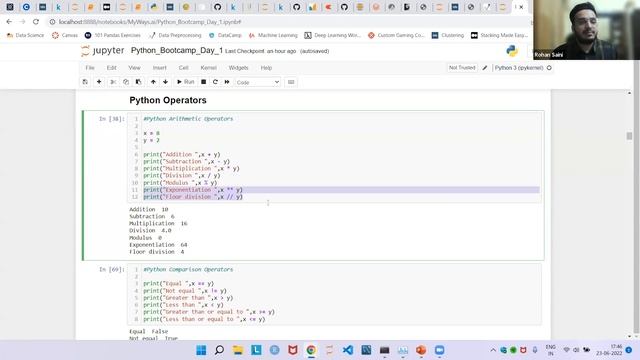Viewport: 640px width, 360px height.
Task: Open the Cell menu
Action: (x=183, y=68)
